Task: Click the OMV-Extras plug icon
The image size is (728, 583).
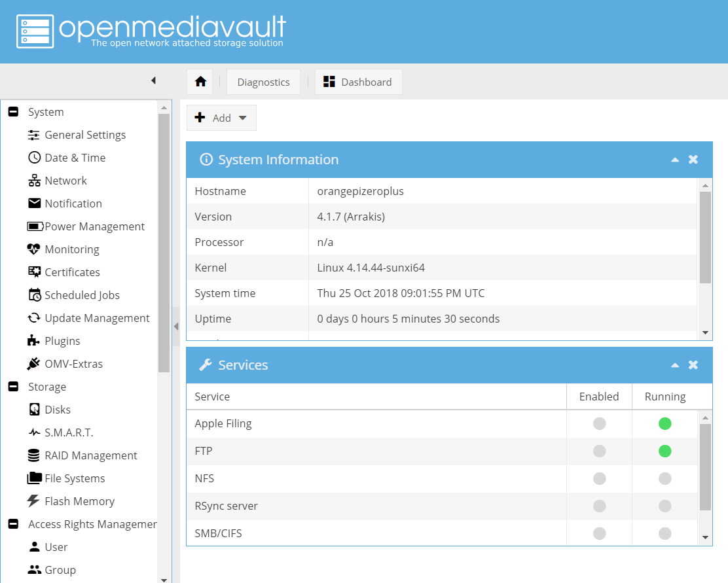Action: pyautogui.click(x=33, y=363)
